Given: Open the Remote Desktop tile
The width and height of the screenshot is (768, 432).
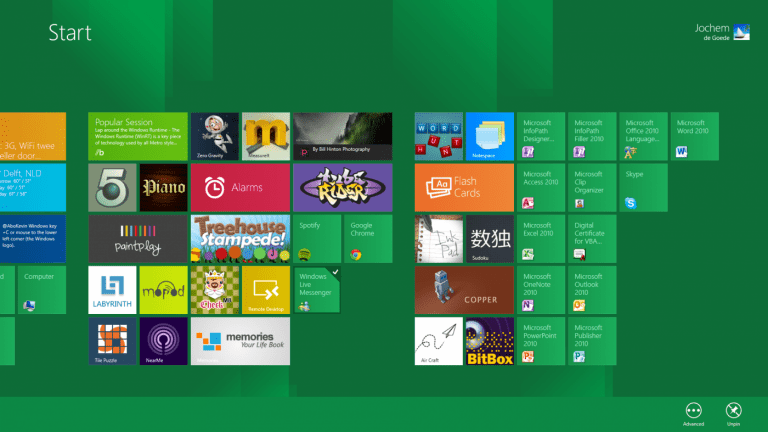Looking at the screenshot, I should click(x=266, y=290).
